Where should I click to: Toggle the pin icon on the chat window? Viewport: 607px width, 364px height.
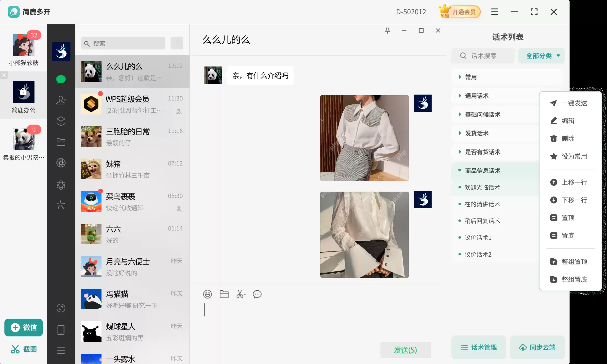(x=388, y=30)
